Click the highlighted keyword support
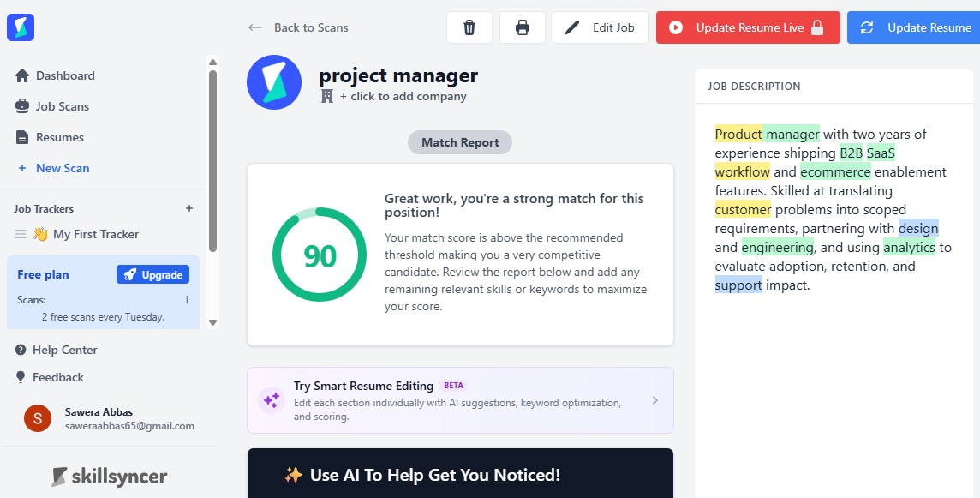Image resolution: width=980 pixels, height=498 pixels. click(x=738, y=285)
